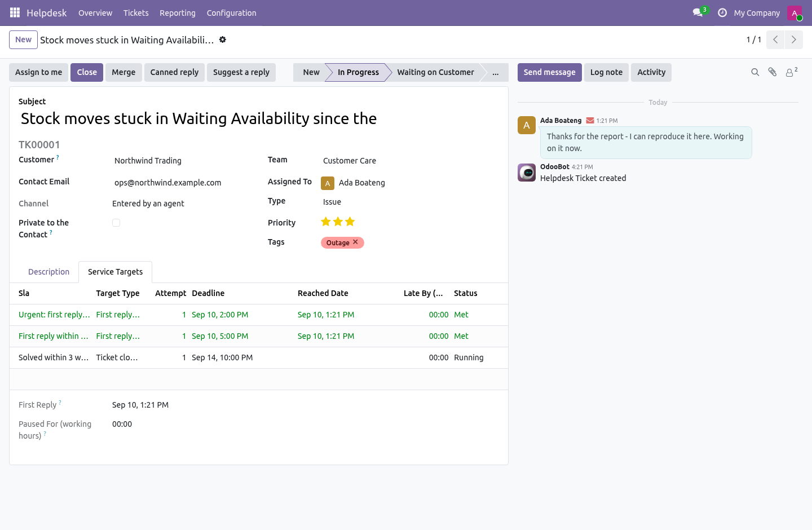Open the activities clock icon
812x530 pixels.
click(722, 12)
